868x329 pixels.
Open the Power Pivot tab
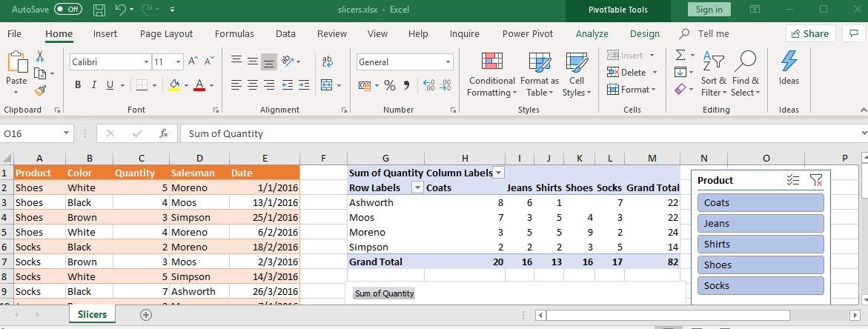[x=527, y=33]
